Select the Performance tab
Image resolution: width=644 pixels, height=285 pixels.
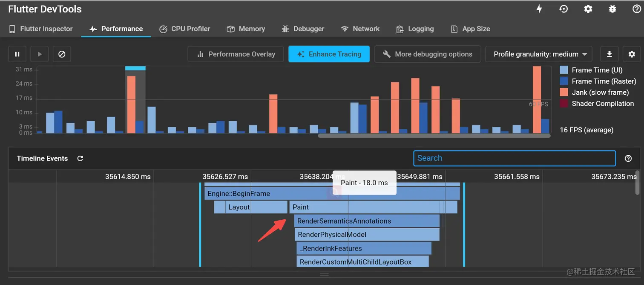tap(116, 29)
